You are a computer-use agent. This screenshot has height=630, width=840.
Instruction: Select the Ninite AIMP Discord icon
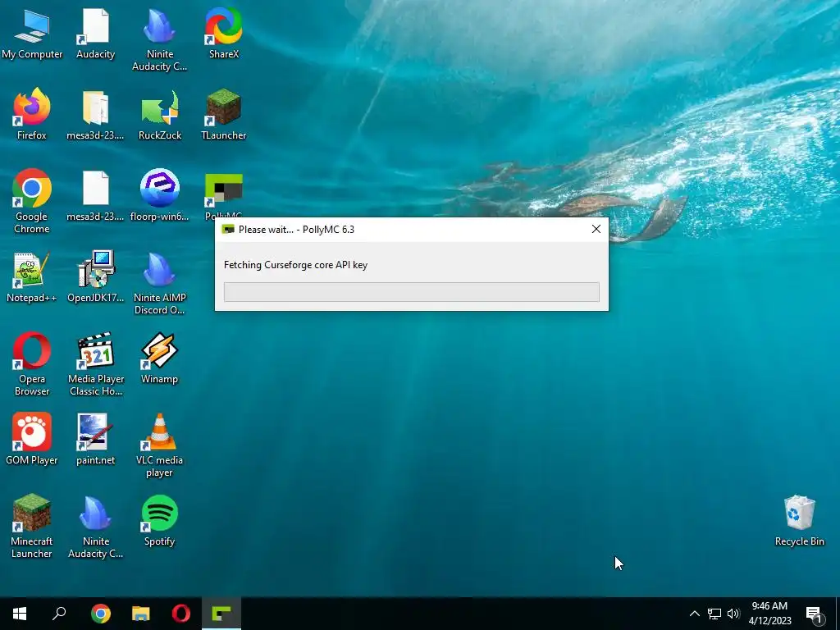pyautogui.click(x=160, y=284)
